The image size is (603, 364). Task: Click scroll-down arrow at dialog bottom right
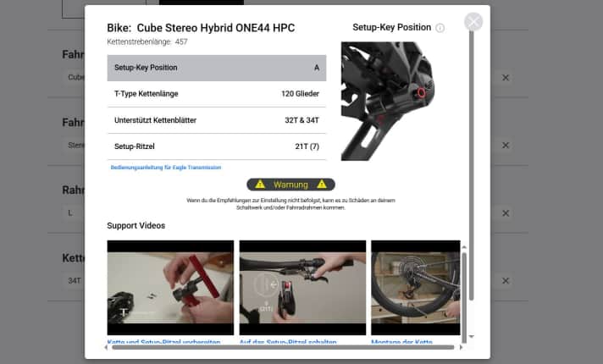[x=472, y=336]
